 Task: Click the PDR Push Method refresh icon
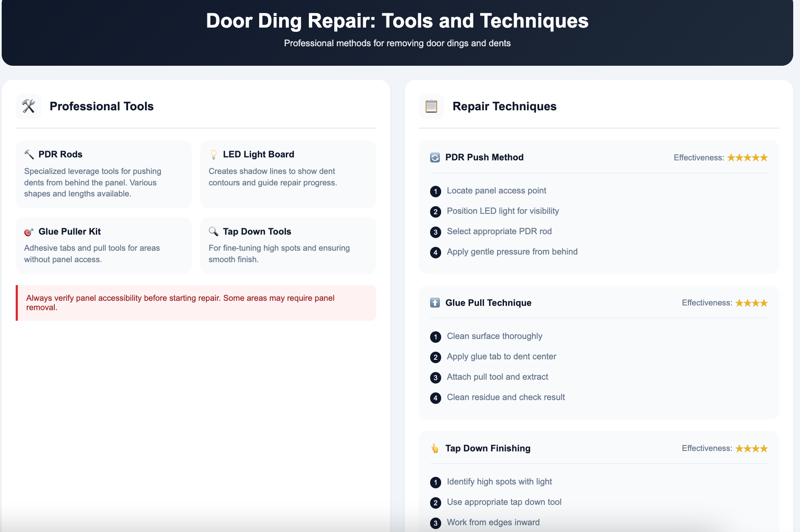click(x=435, y=157)
